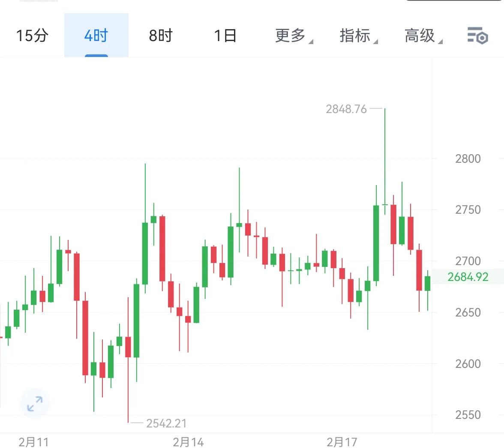Click the 2800 price axis label
Viewport: 504px width, 448px height.
[x=469, y=159]
